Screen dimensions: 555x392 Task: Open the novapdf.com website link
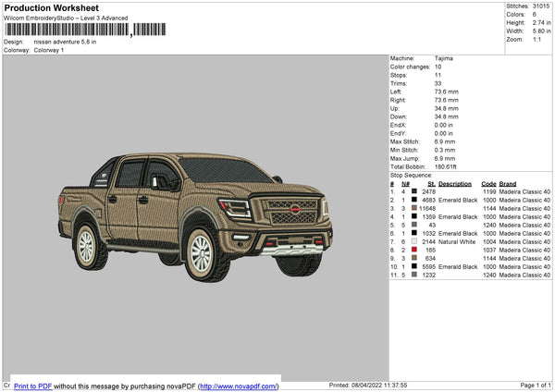pyautogui.click(x=239, y=386)
